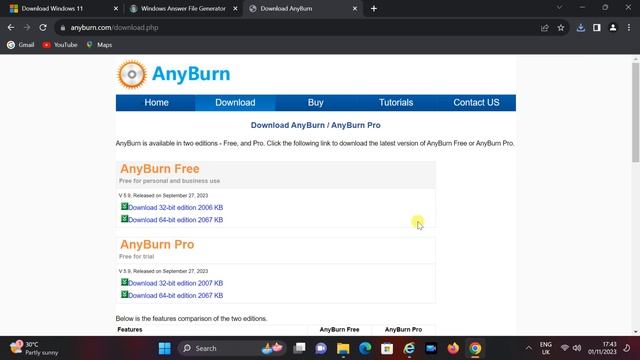Bookmark this page with the star

pos(561,28)
